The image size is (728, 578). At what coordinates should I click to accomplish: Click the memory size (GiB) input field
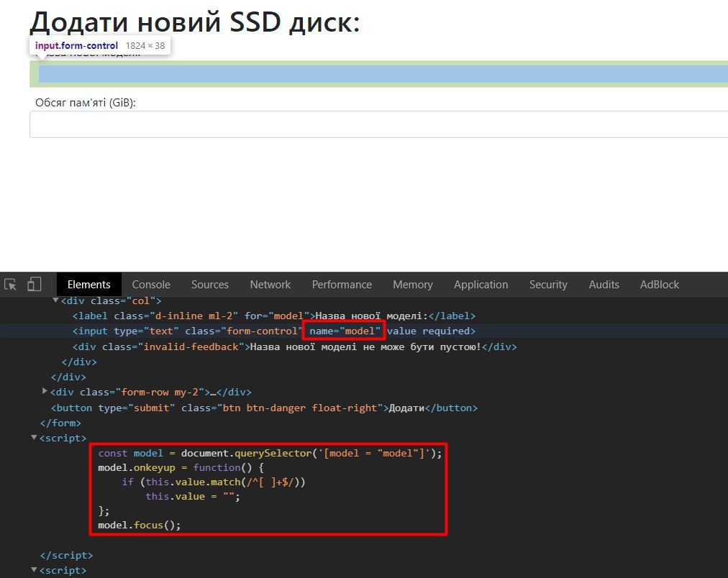pos(379,124)
